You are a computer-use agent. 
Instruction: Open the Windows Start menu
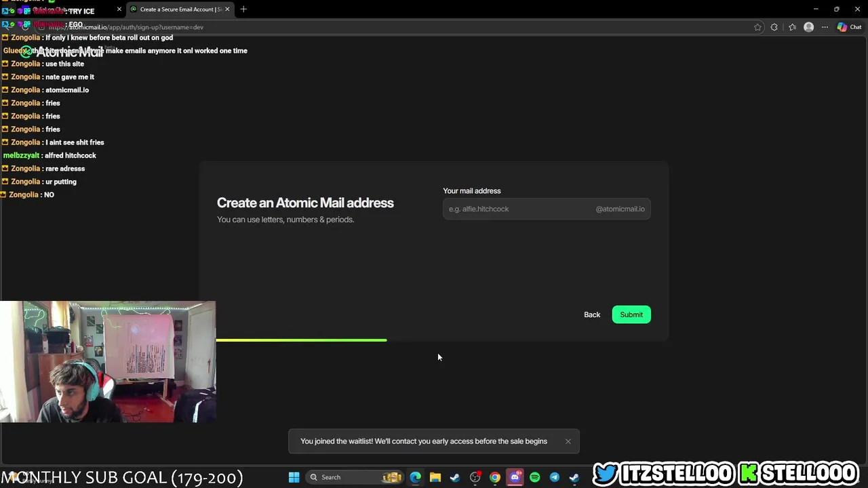click(x=294, y=477)
